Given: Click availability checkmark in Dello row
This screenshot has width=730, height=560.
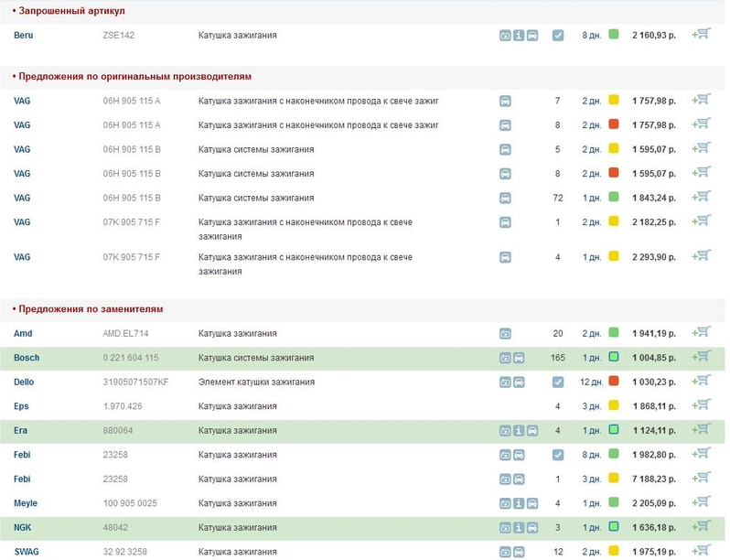Looking at the screenshot, I should click(558, 382).
